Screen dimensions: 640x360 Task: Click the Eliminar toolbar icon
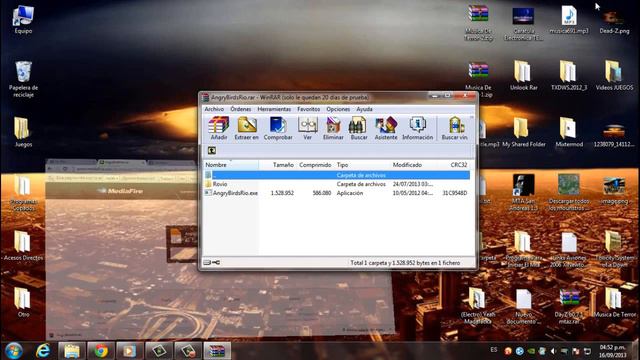[333, 128]
